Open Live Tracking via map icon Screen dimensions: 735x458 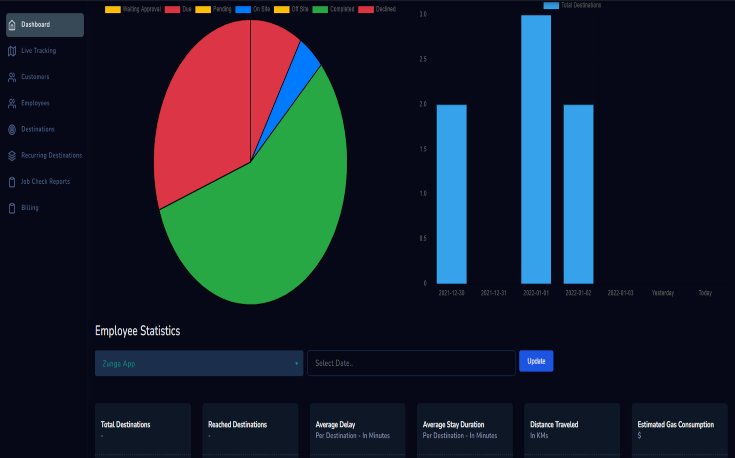(x=11, y=51)
